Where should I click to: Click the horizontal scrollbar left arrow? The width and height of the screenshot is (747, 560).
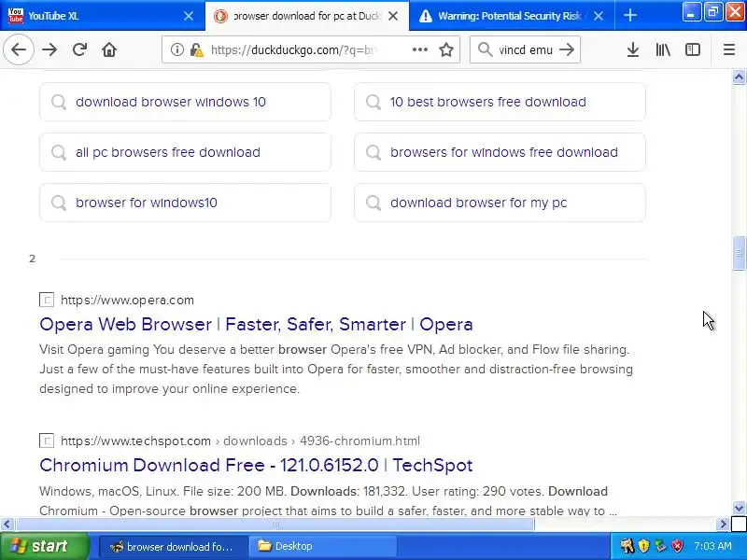coord(7,525)
